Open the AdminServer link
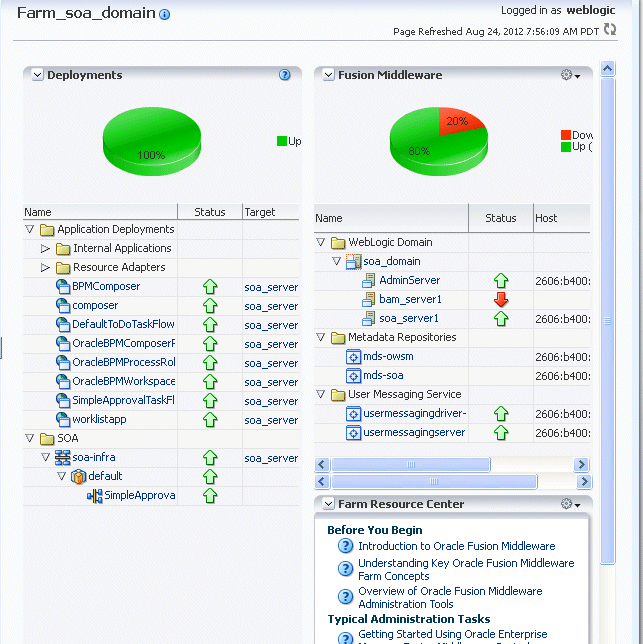Screen dimensions: 643x644 pos(409,280)
